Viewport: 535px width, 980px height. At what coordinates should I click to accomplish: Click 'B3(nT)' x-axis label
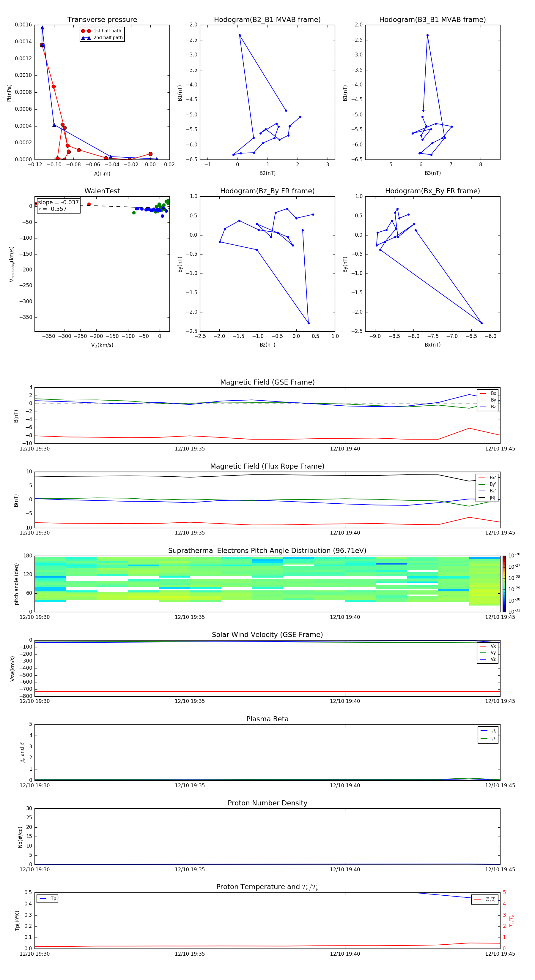coord(432,173)
